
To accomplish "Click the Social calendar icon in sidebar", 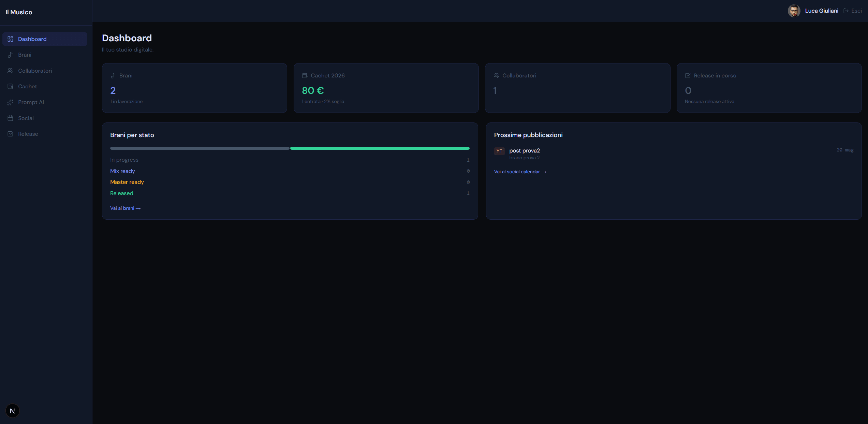I will (10, 118).
